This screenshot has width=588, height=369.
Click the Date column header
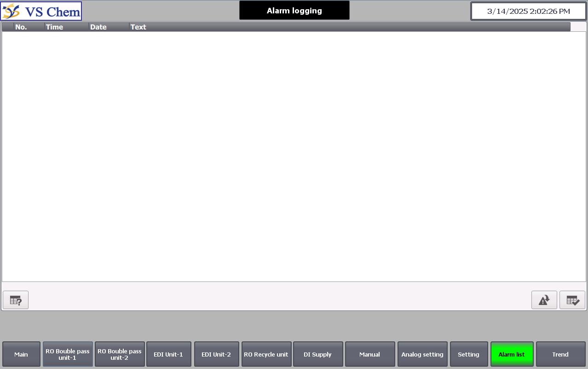(x=109, y=27)
